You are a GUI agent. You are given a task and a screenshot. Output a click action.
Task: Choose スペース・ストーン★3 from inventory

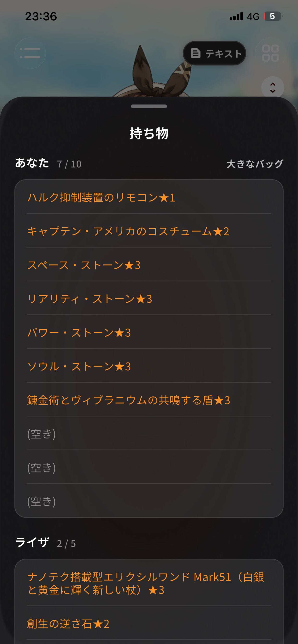(149, 264)
